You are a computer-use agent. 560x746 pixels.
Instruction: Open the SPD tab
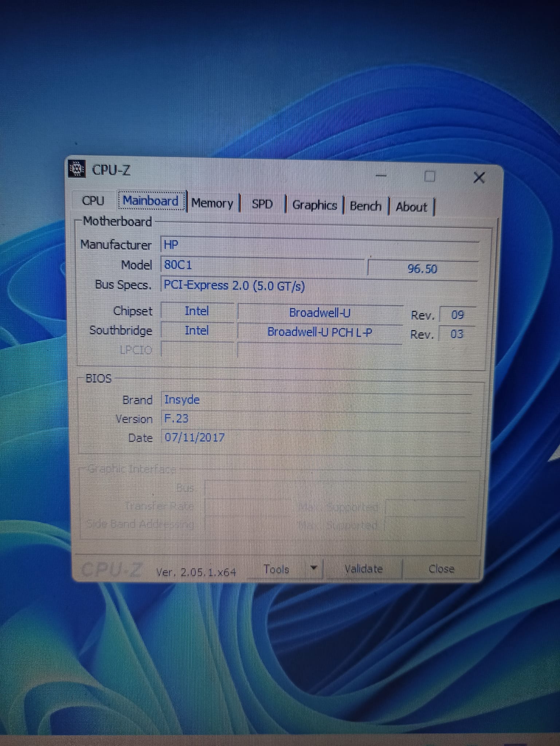pos(262,204)
